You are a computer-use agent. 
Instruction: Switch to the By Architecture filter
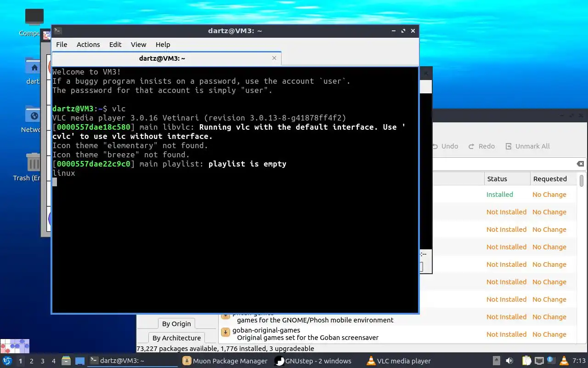click(176, 338)
